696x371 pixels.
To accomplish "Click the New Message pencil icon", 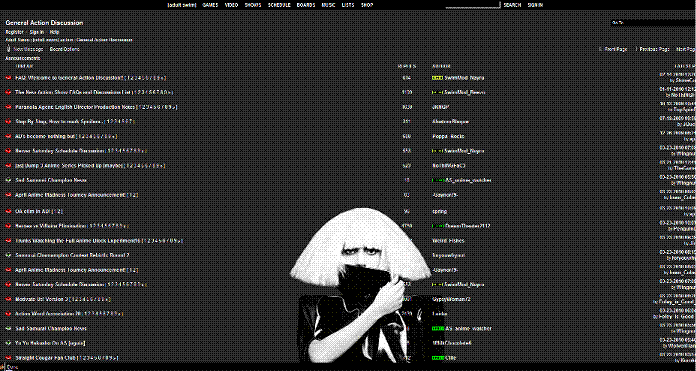I will point(8,49).
